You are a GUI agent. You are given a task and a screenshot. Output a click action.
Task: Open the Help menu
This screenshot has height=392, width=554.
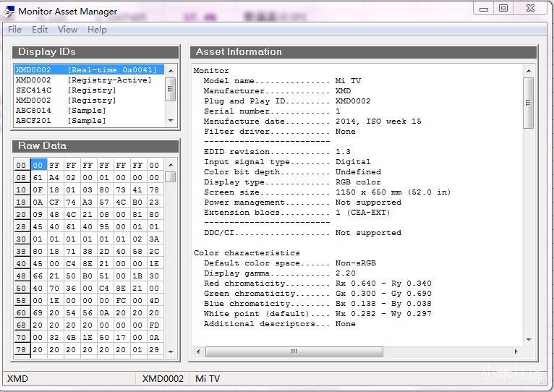[97, 30]
